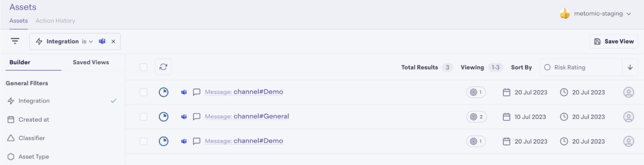Click the user avatar on channel#General row
The height and width of the screenshot is (165, 644).
[x=628, y=117]
